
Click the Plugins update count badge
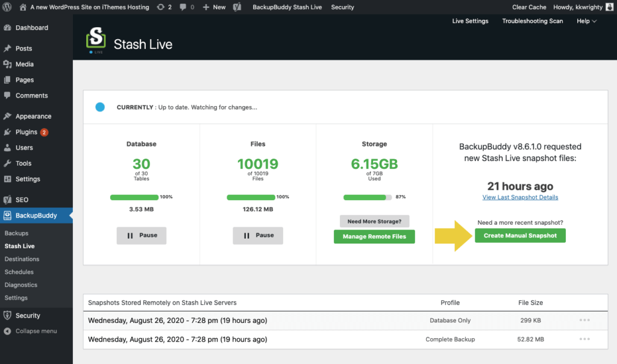tap(44, 132)
